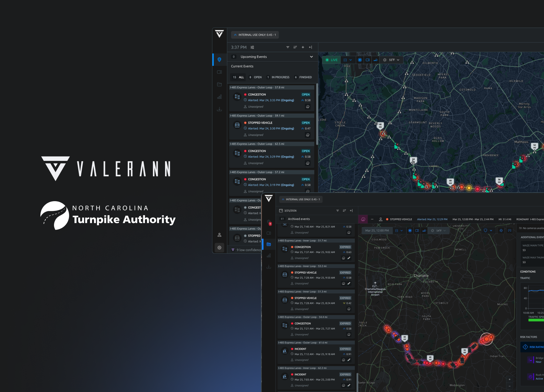Open more options ellipsis in event header
Screen dimensions: 544x392
[372, 219]
